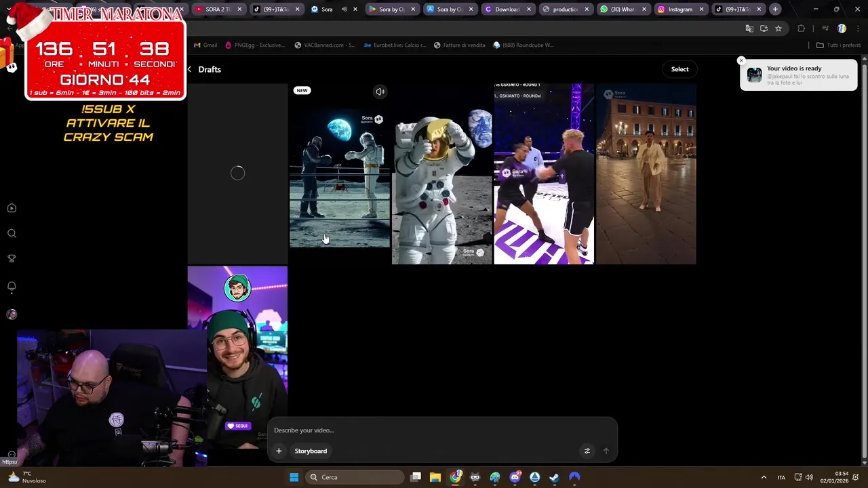This screenshot has width=868, height=488.
Task: Open the night piazza walking draft
Action: (646, 174)
